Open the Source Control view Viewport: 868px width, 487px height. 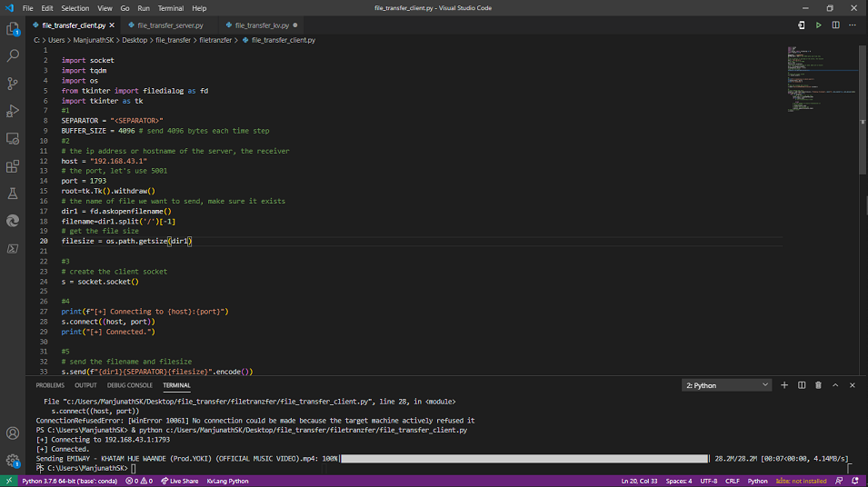[12, 83]
